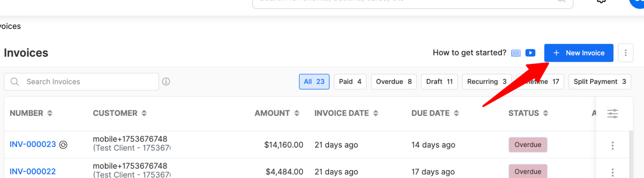Sort table by Amount column

[x=297, y=113]
